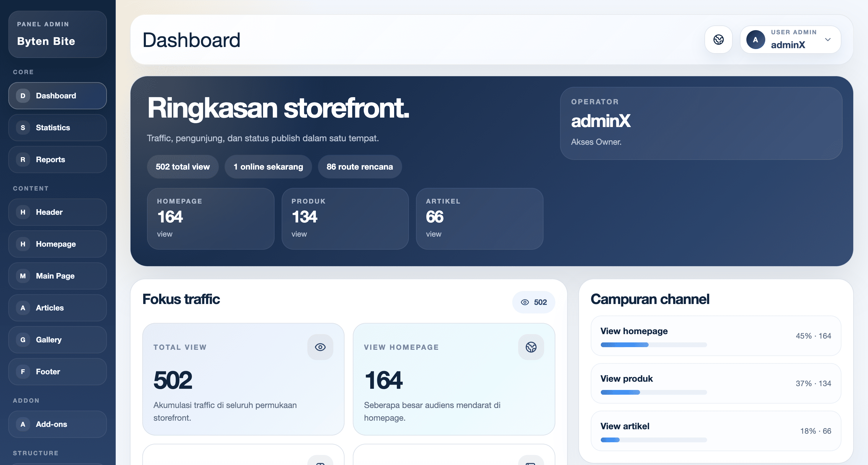This screenshot has width=868, height=465.
Task: Click the 'Ringkasan storefront.' headline
Action: (278, 108)
